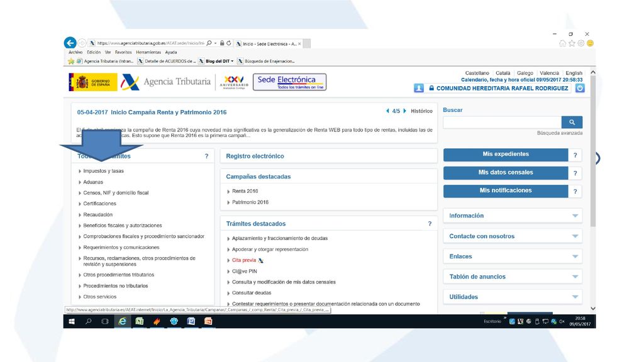
Task: Open Internet Explorer in the taskbar
Action: tap(123, 321)
